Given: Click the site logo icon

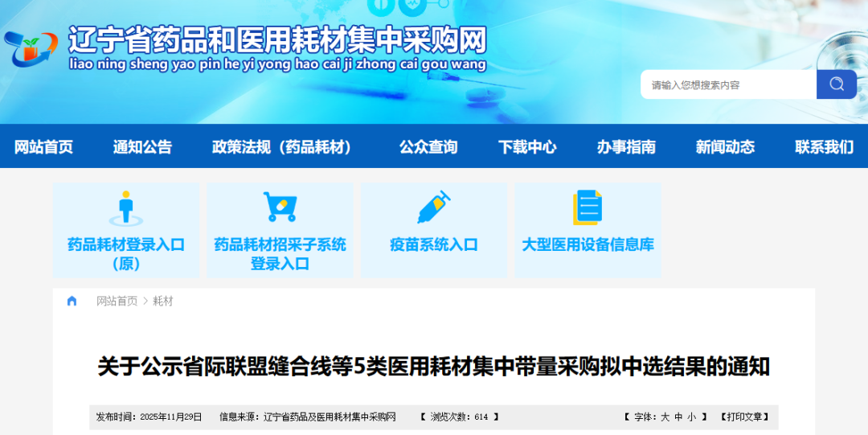Looking at the screenshot, I should point(31,48).
